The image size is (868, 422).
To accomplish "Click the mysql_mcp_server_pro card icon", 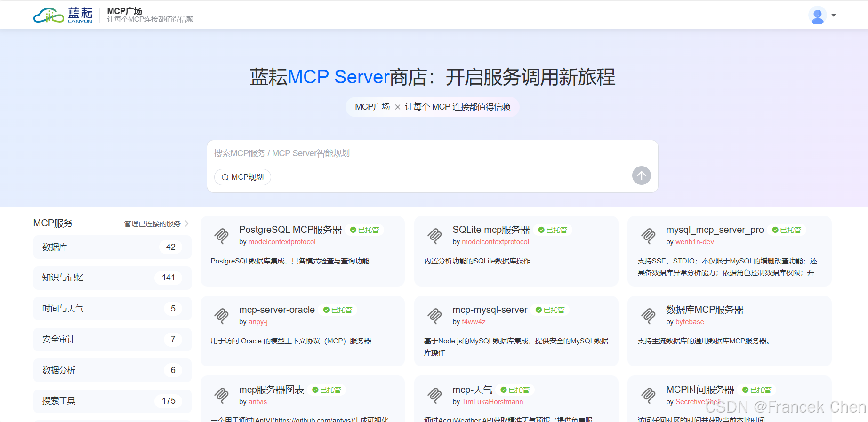I will point(649,235).
